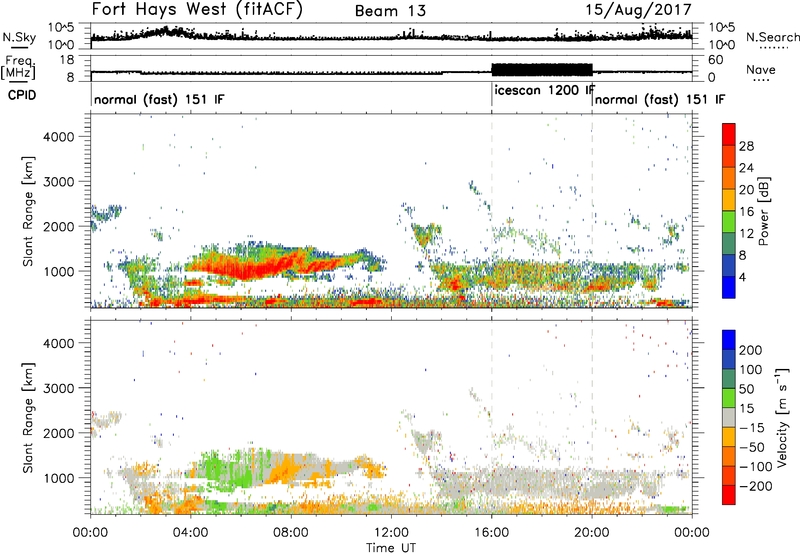Click the light green 12–16 dB power colorbar segment
This screenshot has height=554, width=800.
point(729,222)
